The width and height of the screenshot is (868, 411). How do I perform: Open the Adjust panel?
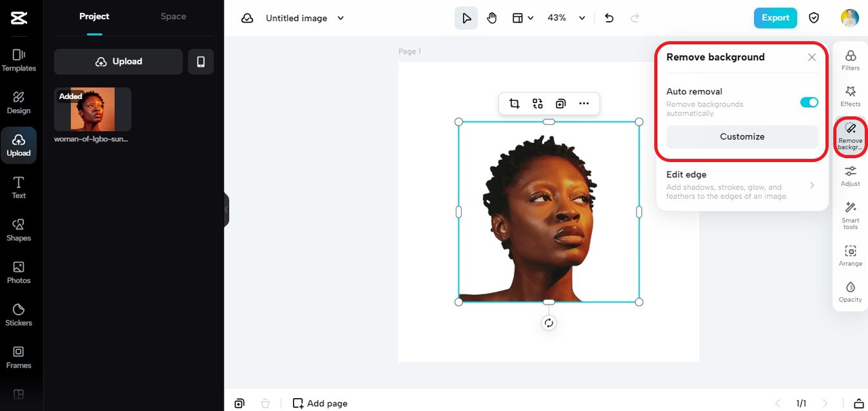coord(850,176)
